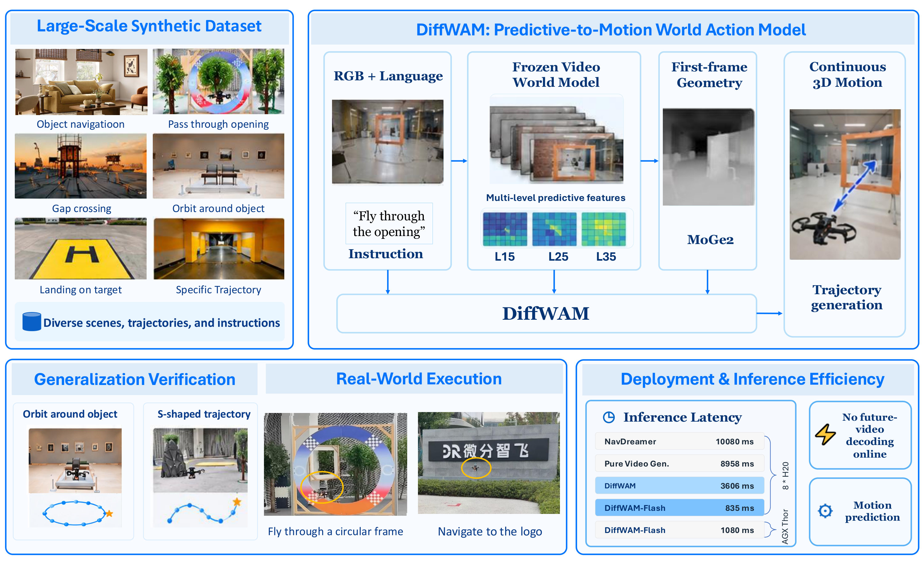Click the Continuous 3D Motion drone image
Image resolution: width=924 pixels, height=565 pixels.
click(x=845, y=184)
